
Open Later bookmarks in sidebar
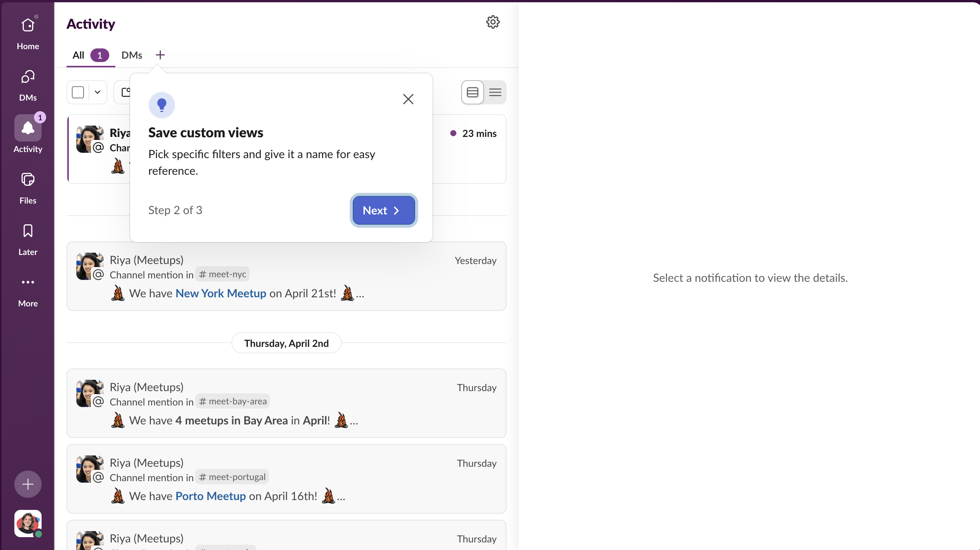click(x=28, y=231)
